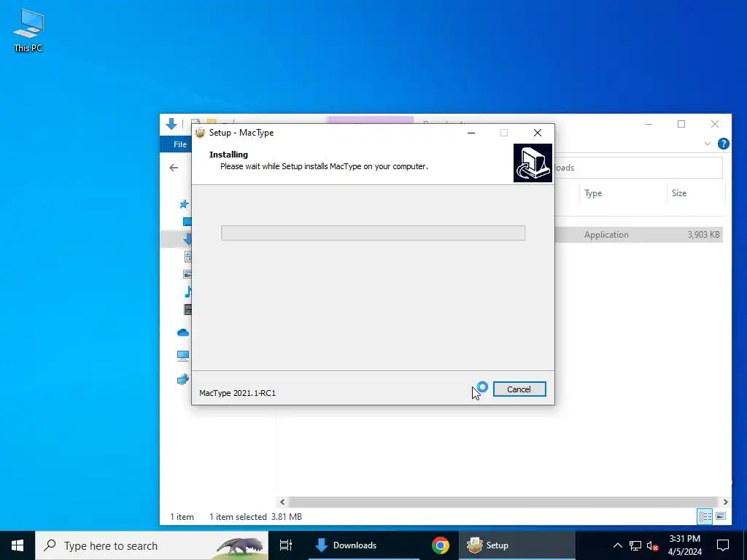This screenshot has width=747, height=560.
Task: Open This PC desktop icon
Action: tap(28, 31)
